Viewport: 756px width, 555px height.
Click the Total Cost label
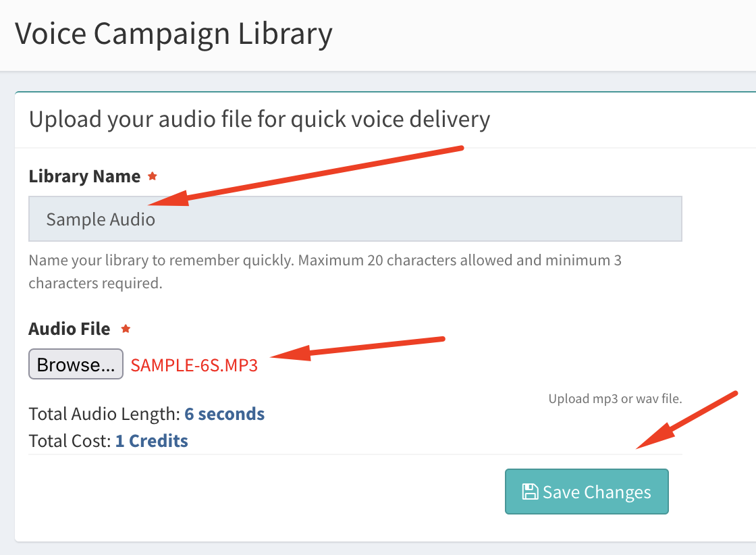pyautogui.click(x=70, y=441)
